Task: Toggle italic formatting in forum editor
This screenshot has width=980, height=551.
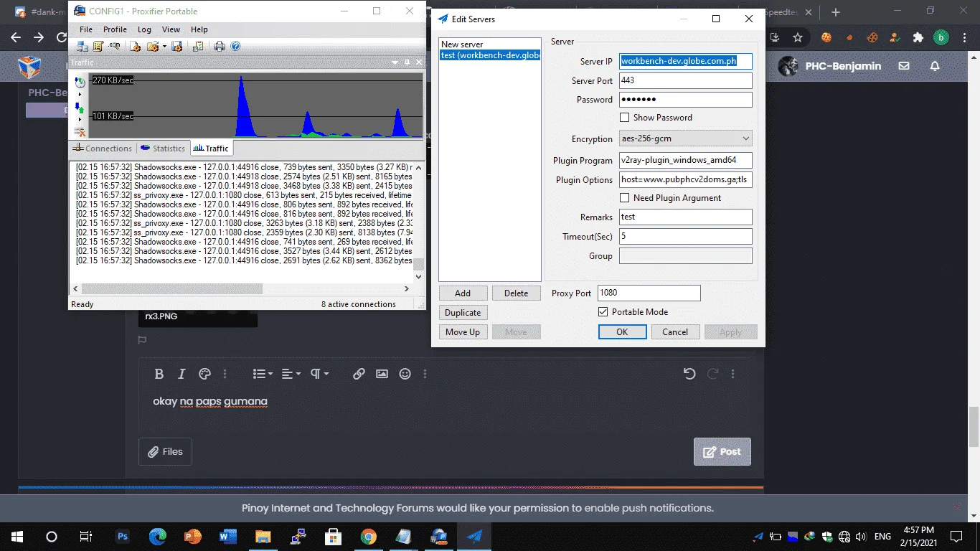Action: click(182, 374)
